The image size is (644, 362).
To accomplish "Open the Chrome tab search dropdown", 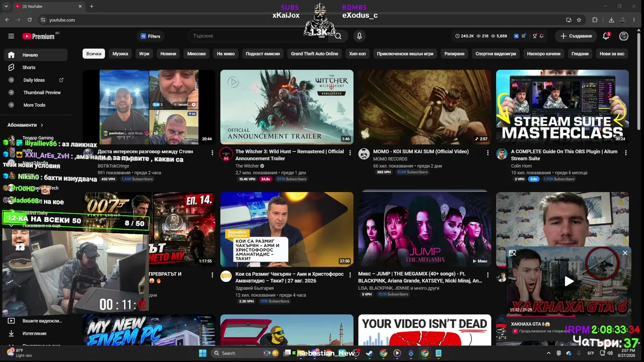I will tap(7, 7).
